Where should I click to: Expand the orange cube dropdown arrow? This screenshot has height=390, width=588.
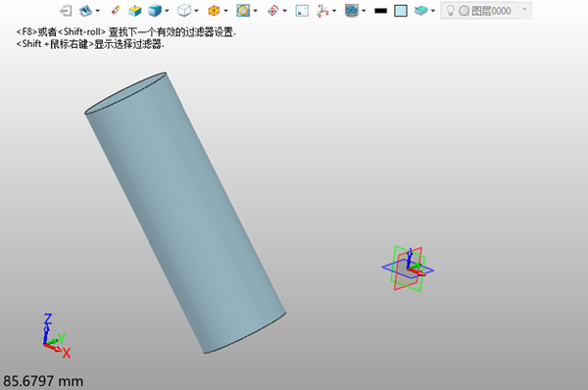225,11
